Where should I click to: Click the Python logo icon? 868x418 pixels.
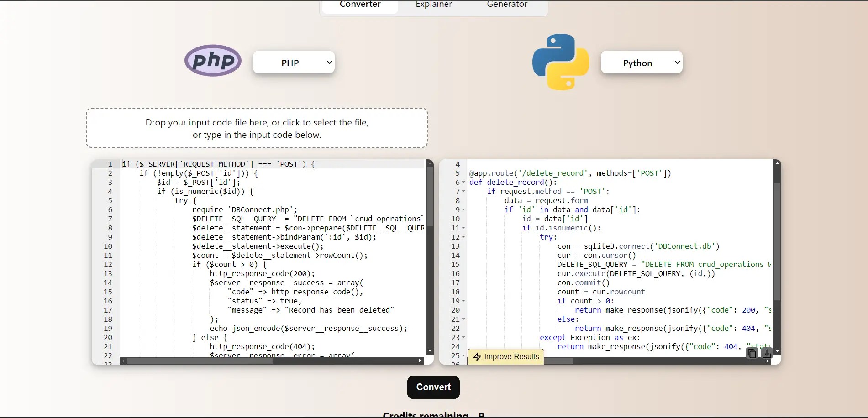(x=561, y=62)
